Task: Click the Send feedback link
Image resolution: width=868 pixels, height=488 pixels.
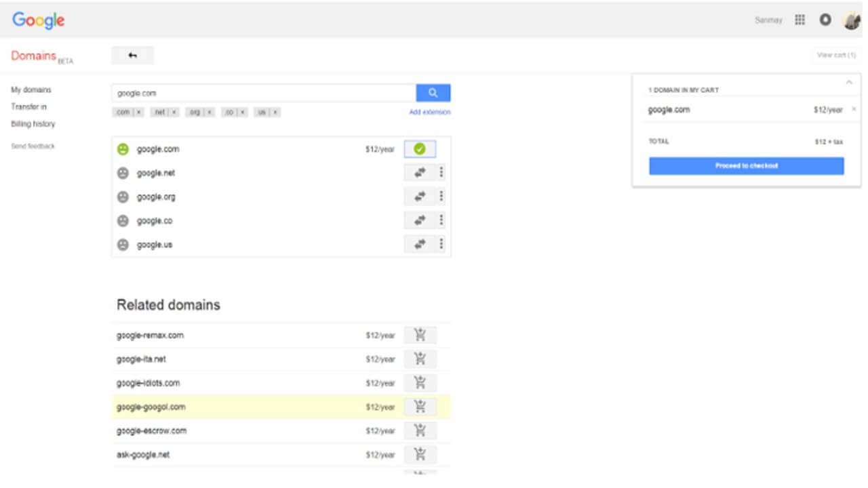Action: tap(33, 146)
